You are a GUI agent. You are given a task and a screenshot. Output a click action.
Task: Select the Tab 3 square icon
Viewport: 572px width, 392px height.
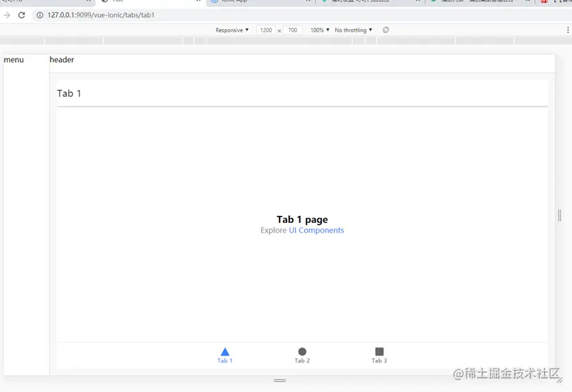(379, 351)
